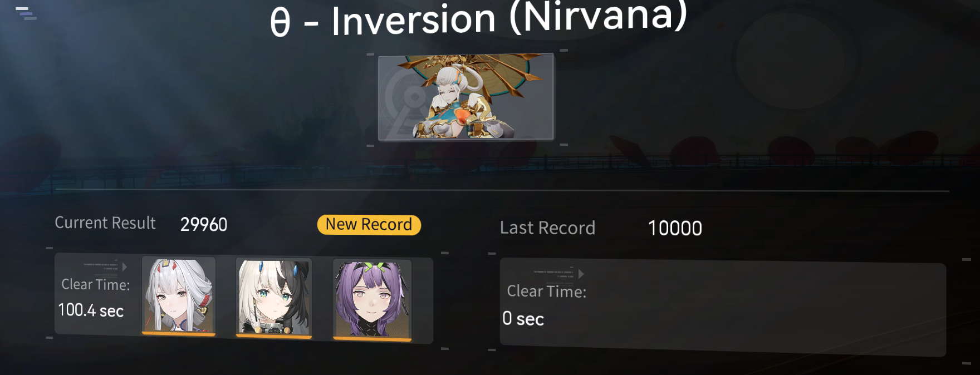This screenshot has width=980, height=375.
Task: Click the Last Record label
Action: [x=547, y=228]
